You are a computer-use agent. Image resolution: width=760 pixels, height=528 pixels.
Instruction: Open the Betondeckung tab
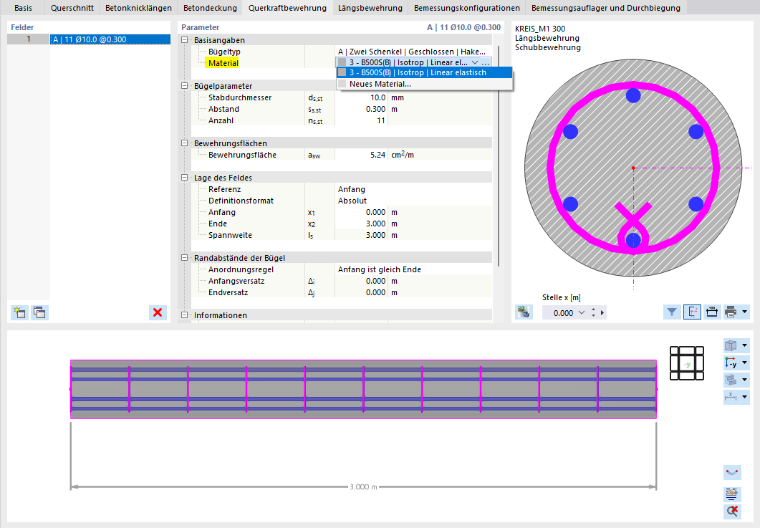pos(210,8)
